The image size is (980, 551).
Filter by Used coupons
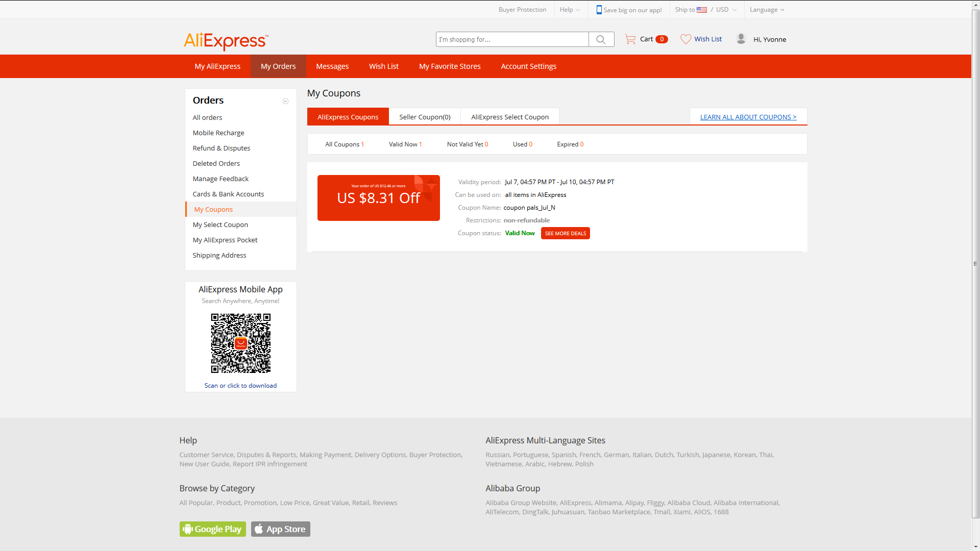[x=523, y=144]
